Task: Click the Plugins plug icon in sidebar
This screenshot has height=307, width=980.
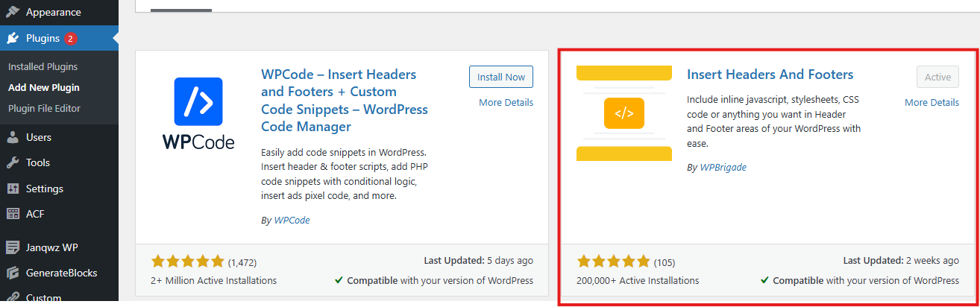Action: tap(13, 38)
